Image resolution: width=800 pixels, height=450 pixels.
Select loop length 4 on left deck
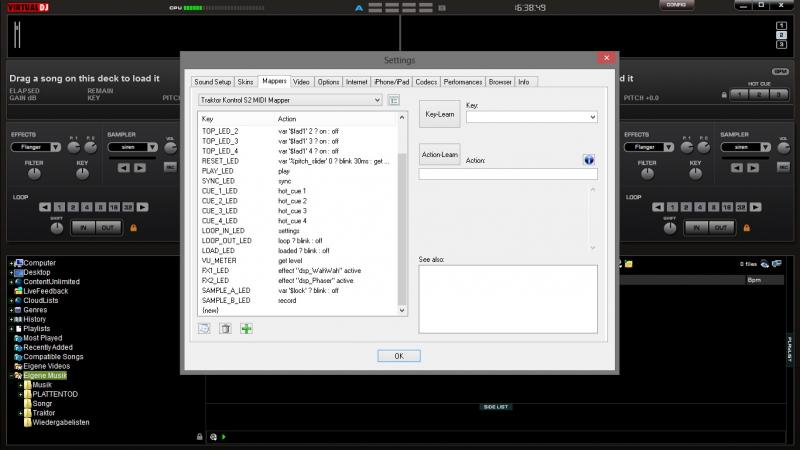(x=87, y=207)
